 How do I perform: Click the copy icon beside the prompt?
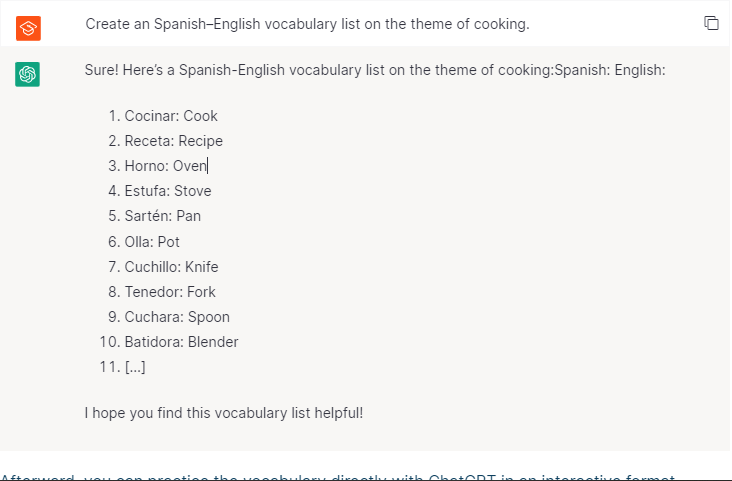(x=711, y=23)
